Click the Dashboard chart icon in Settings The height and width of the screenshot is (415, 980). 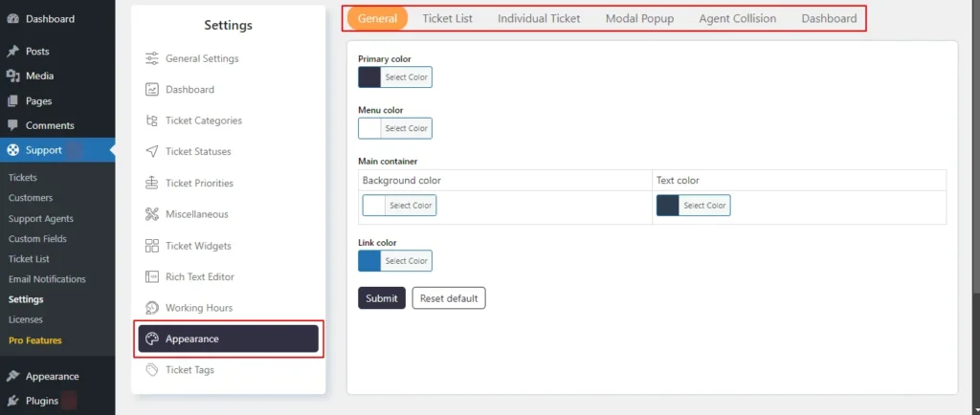152,89
